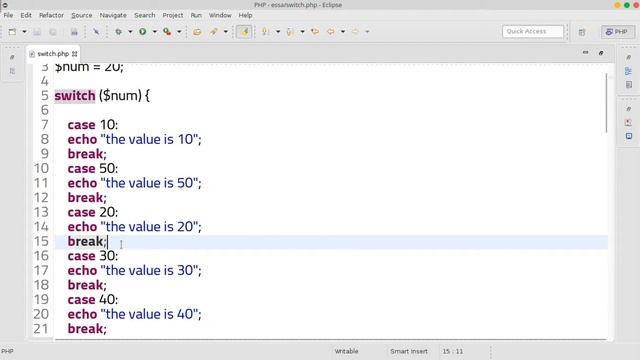Minimize the editor area
This screenshot has width=640, height=360.
585,53
